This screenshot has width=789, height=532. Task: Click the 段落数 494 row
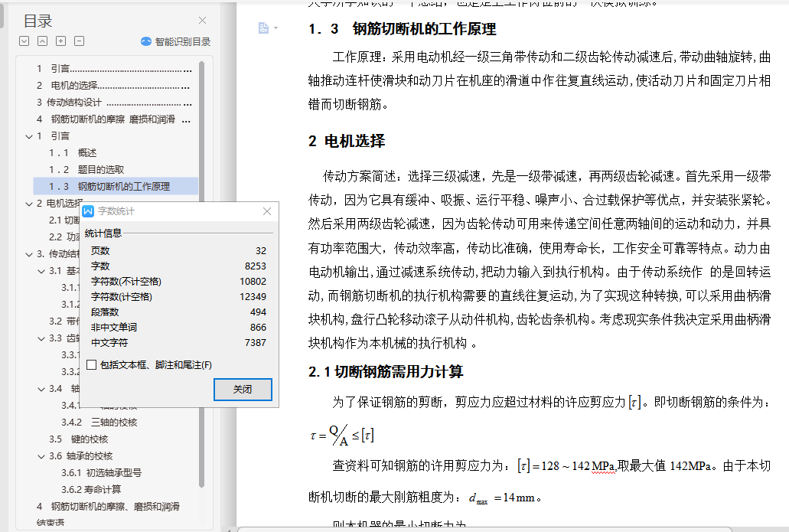[x=178, y=312]
